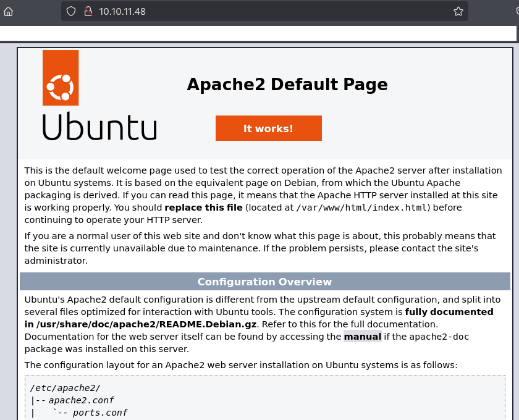Click the ports.conf entry in the tree
The height and width of the screenshot is (420, 519).
[99, 413]
